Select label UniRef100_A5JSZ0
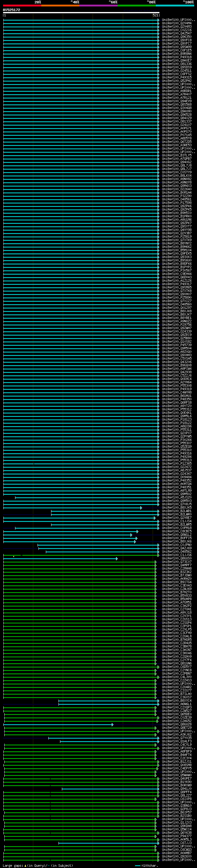Viewport: 197px width, 868px height. click(176, 497)
